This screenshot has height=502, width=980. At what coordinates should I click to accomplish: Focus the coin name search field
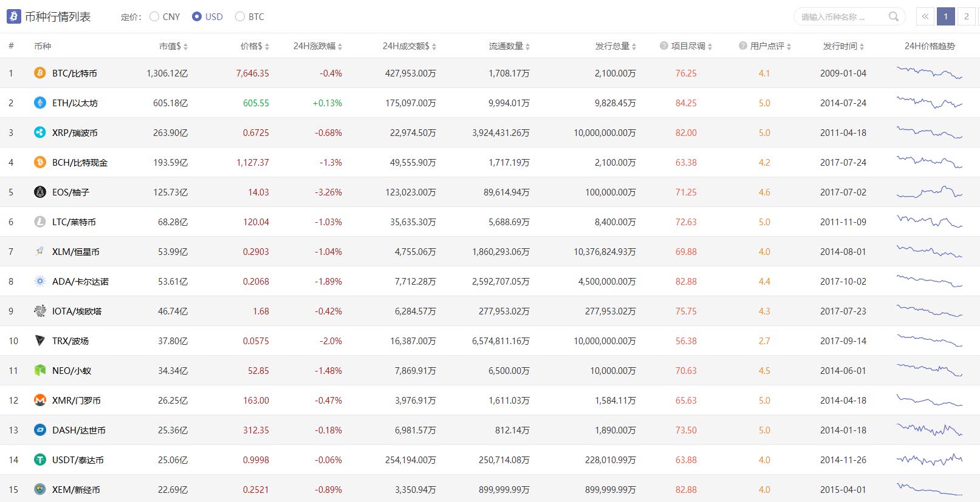click(841, 16)
